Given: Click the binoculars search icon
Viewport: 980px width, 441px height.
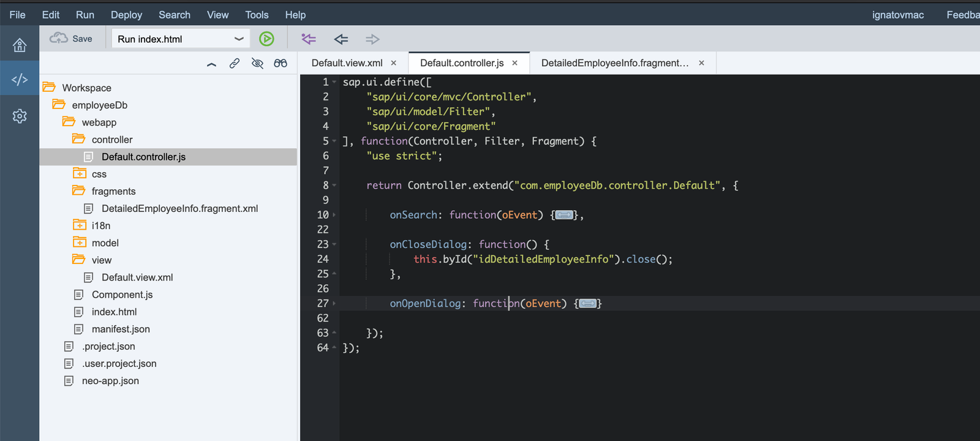Looking at the screenshot, I should coord(281,63).
